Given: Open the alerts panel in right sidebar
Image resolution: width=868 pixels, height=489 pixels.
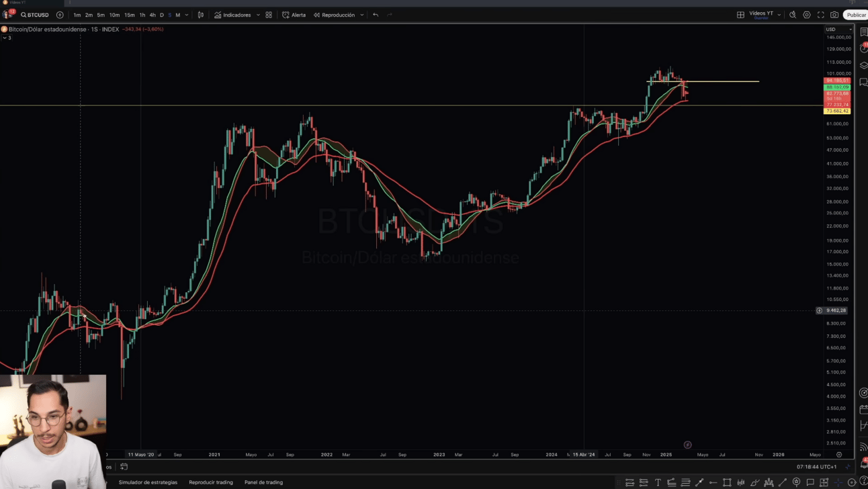Looking at the screenshot, I should (x=863, y=48).
